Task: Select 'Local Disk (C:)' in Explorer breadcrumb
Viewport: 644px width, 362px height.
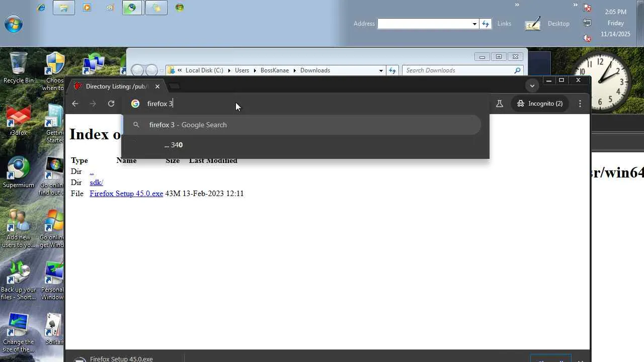Action: pos(204,70)
